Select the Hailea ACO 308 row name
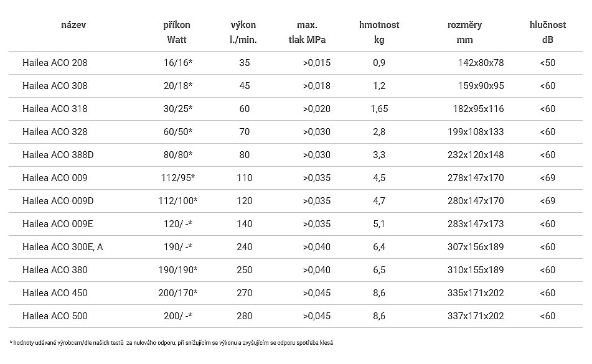 55,85
